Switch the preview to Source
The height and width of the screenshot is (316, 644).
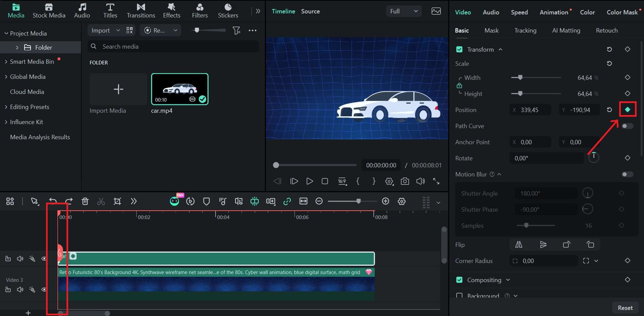[310, 11]
